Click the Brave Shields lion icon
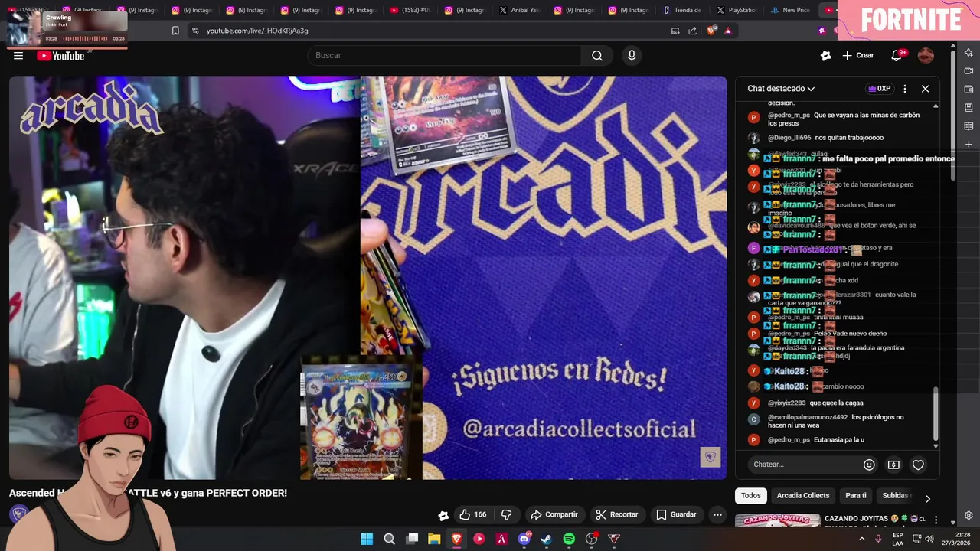The image size is (980, 551). (x=711, y=31)
